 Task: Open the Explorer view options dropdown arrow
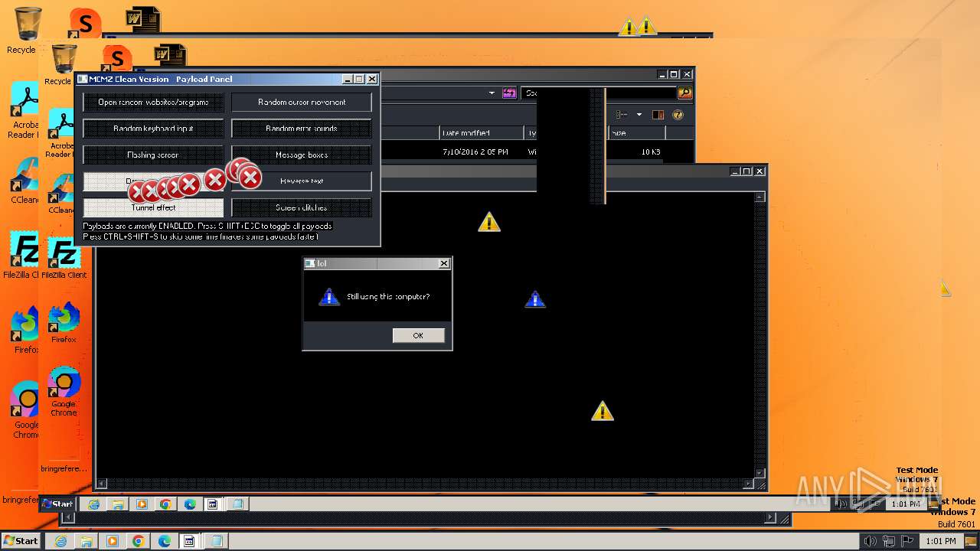[639, 115]
